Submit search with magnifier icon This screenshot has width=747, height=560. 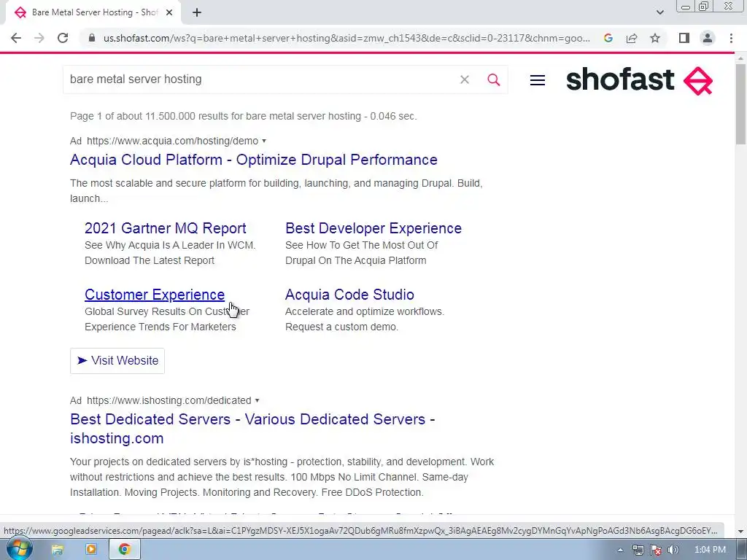[494, 79]
